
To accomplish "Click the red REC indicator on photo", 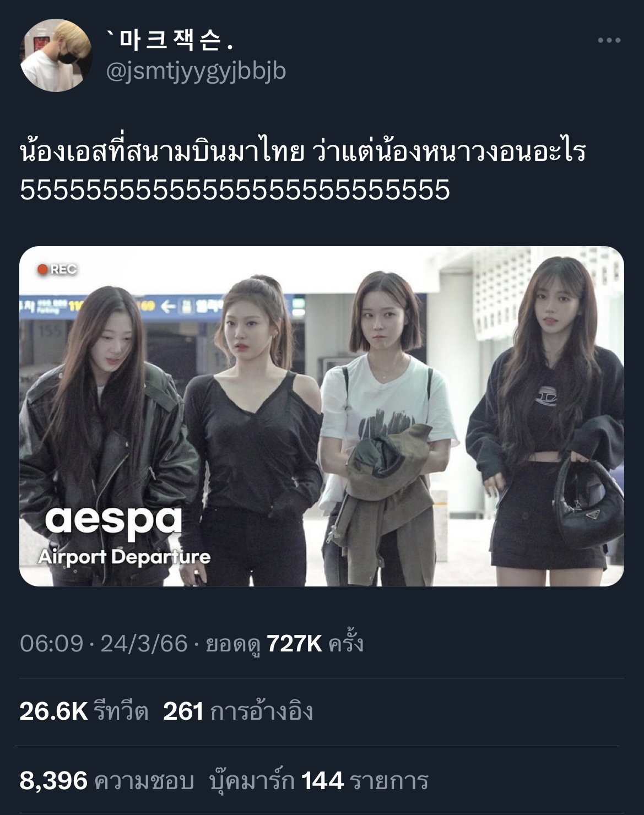I will click(57, 269).
